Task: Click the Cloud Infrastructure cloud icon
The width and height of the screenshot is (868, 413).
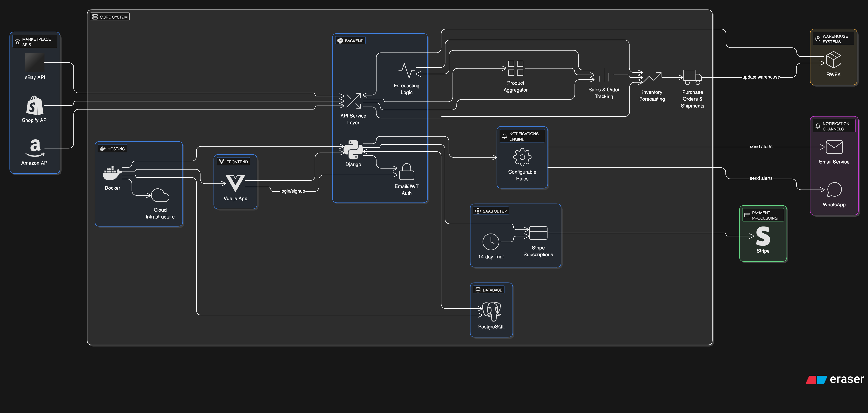Action: (x=160, y=196)
